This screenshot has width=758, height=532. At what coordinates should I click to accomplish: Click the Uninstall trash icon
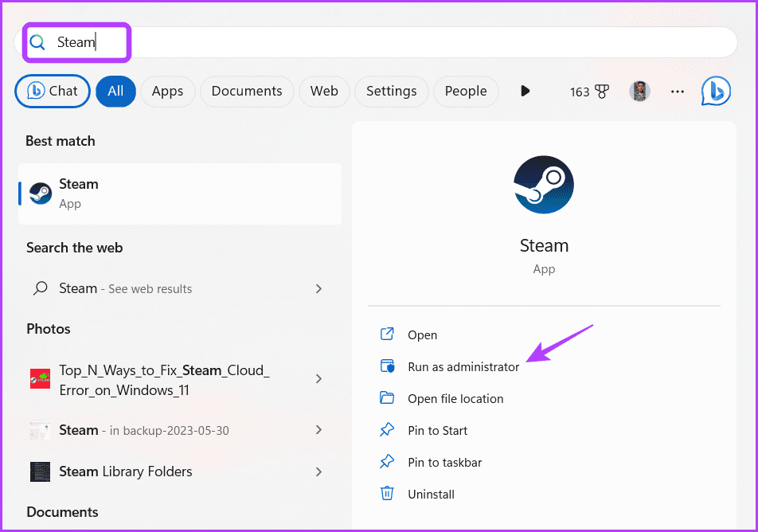point(387,493)
